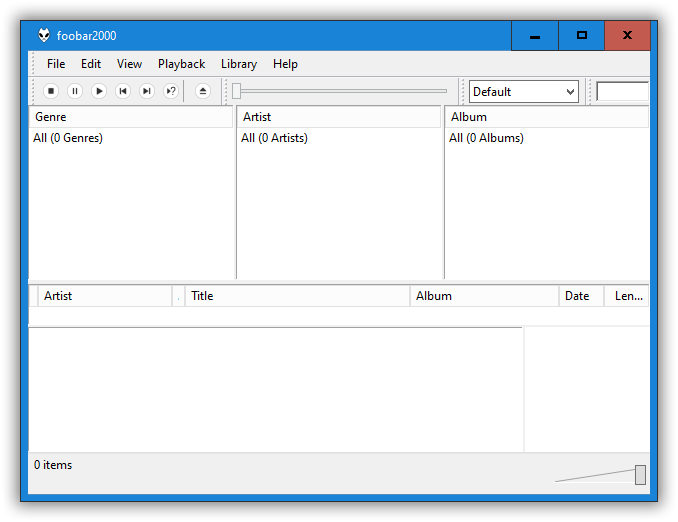Focus the search input field in toolbar
Viewport: 678px width, 522px height.
point(622,92)
